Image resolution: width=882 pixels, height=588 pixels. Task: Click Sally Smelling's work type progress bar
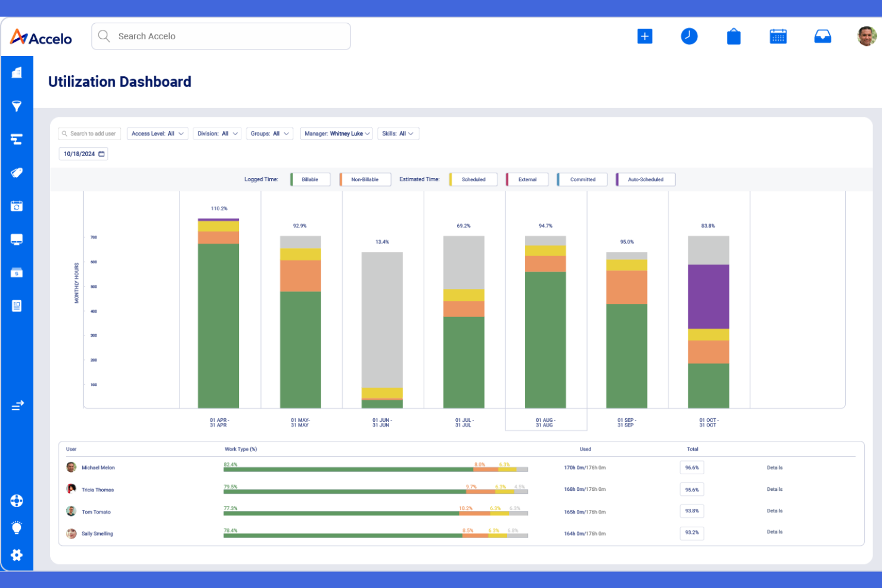pyautogui.click(x=376, y=536)
